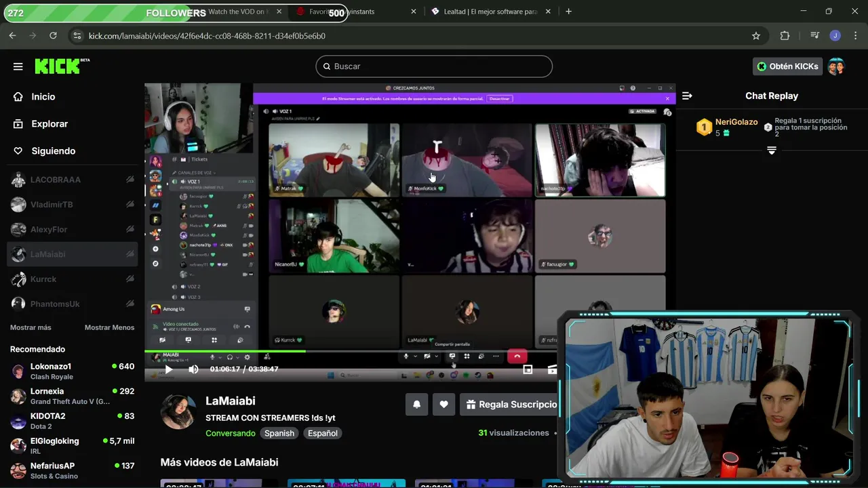The height and width of the screenshot is (488, 868).
Task: Open the browser extensions puzzle icon
Action: [x=785, y=36]
